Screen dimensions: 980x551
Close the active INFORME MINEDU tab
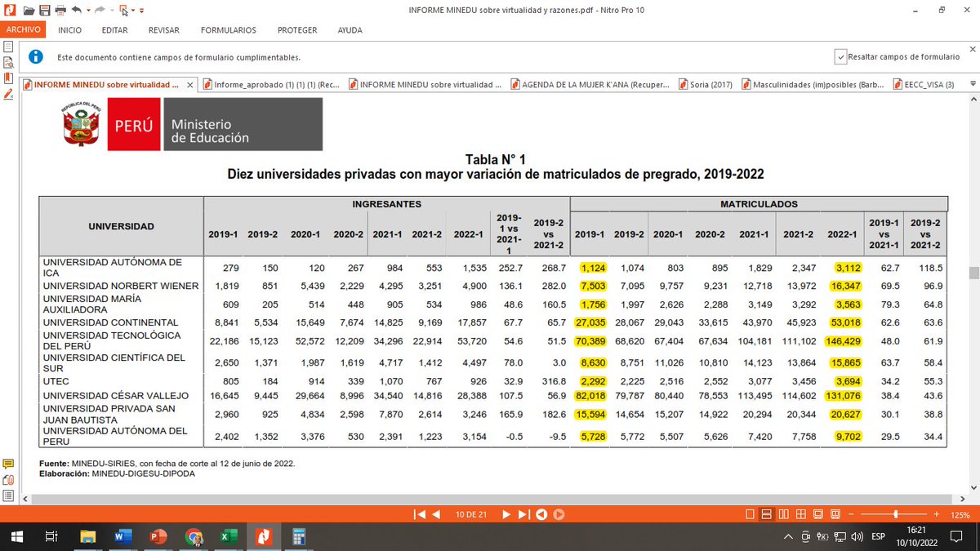(x=191, y=84)
